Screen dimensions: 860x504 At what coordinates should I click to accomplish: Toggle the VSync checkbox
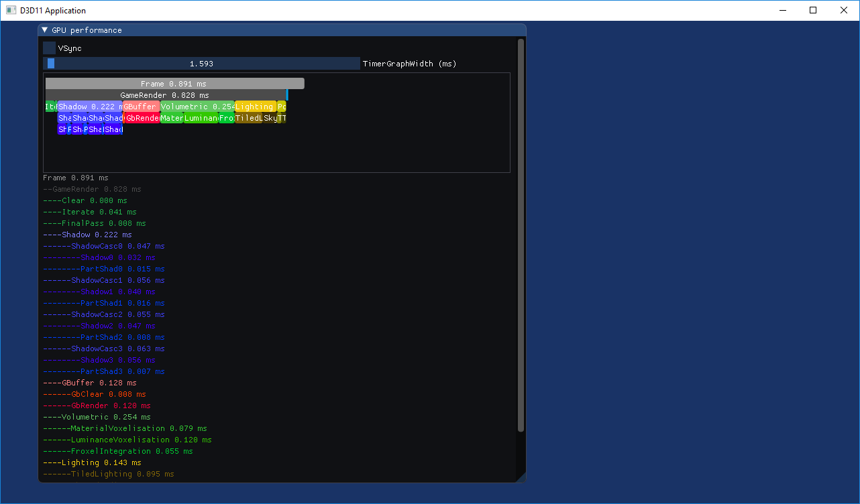click(49, 48)
